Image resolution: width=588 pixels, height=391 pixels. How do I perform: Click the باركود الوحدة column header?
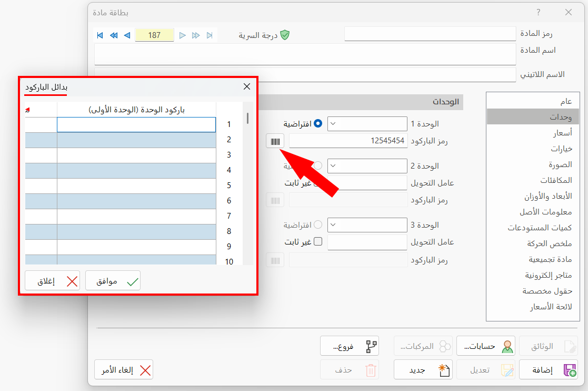coord(136,110)
